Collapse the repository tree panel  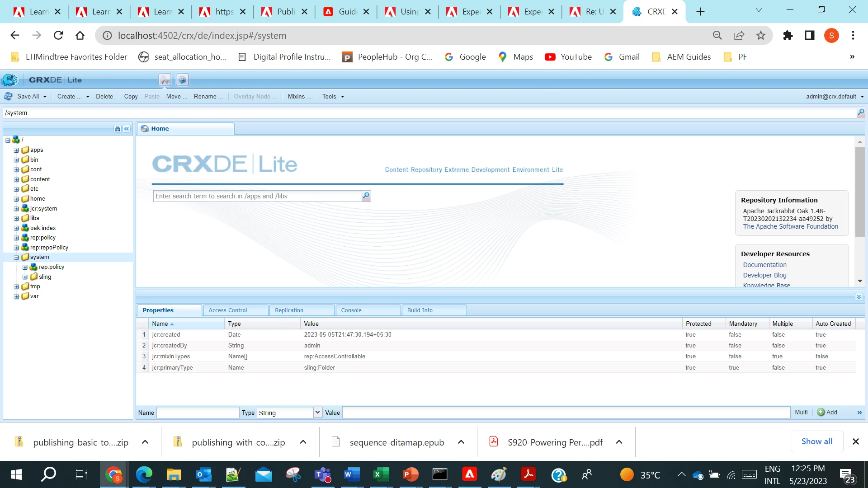coord(127,129)
